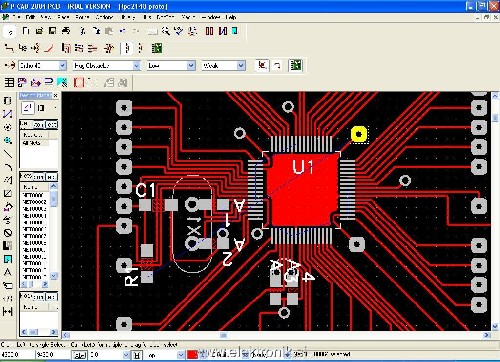Screen dimensions: 500x362
Task: Click the C1 component label on the board
Action: click(x=146, y=190)
